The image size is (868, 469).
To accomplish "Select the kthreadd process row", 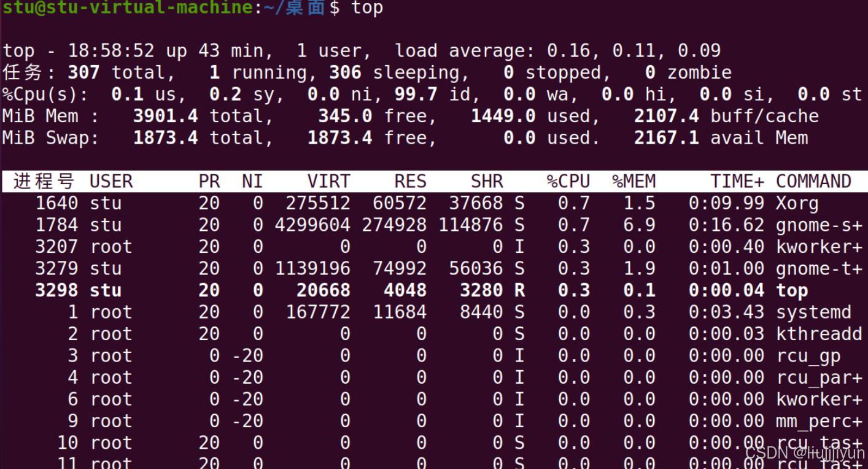I will [x=430, y=333].
